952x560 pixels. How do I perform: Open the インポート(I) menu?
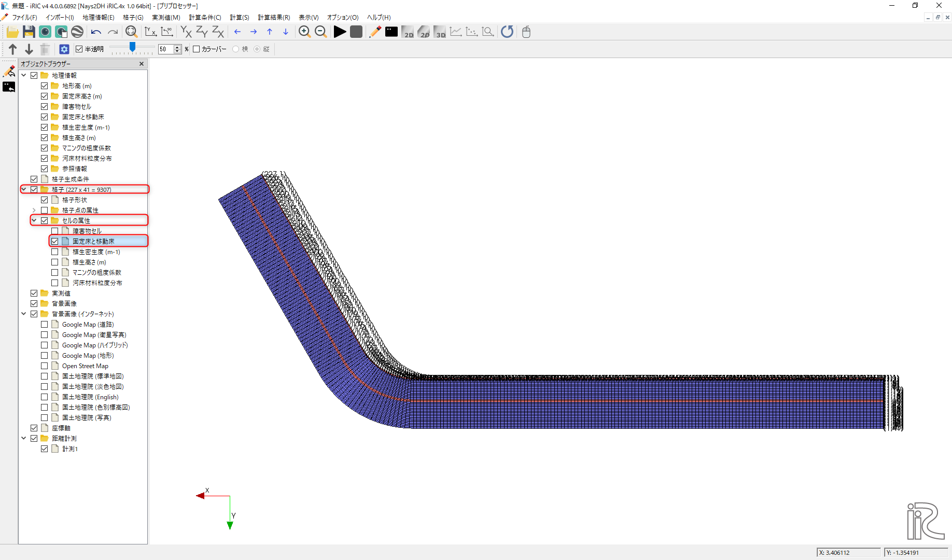click(60, 18)
